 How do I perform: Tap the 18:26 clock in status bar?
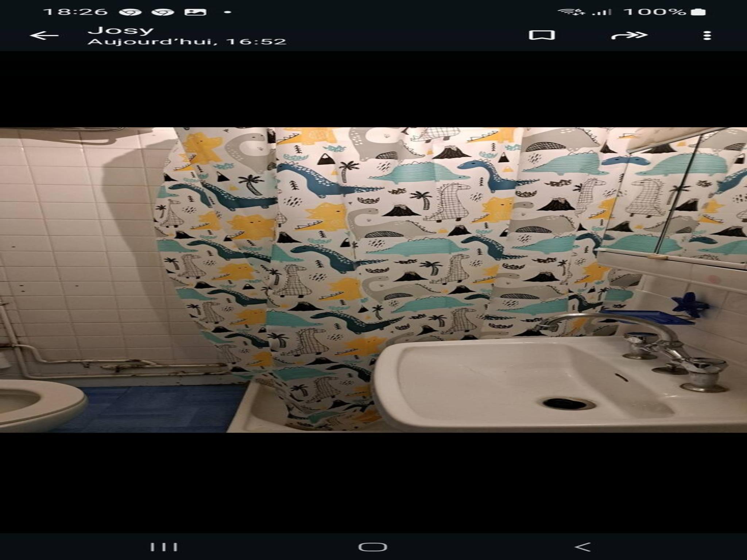tap(76, 12)
